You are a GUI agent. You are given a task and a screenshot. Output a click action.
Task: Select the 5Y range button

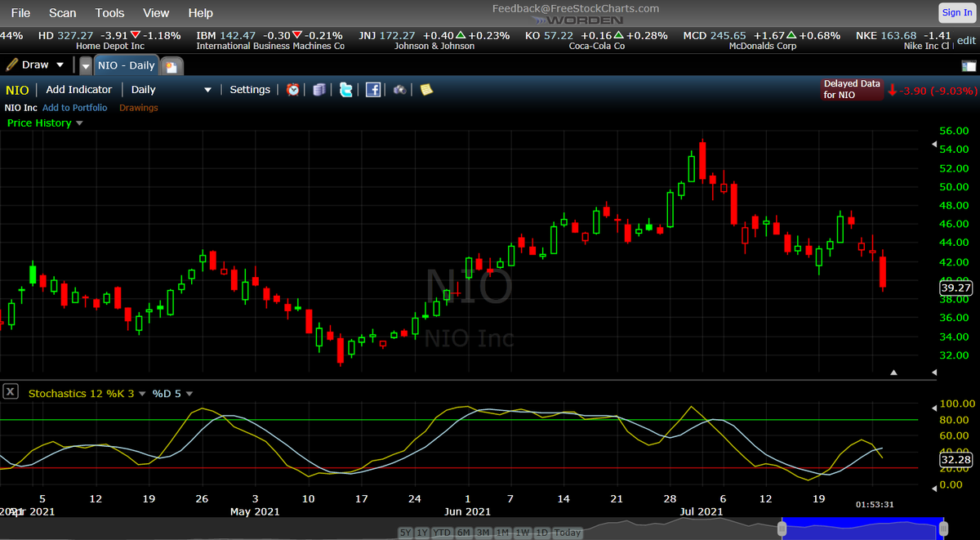coord(405,533)
